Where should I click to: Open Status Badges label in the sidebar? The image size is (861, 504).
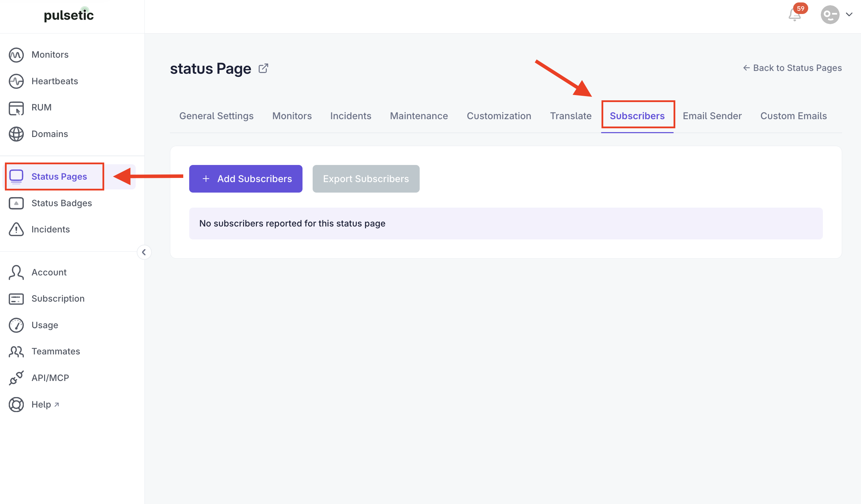click(x=62, y=203)
